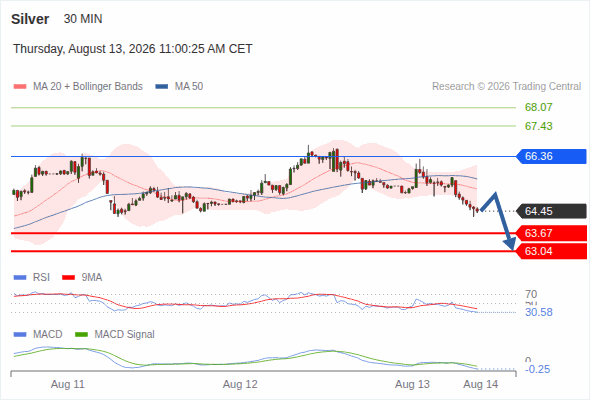Click the Aug 12 date axis label
590x400 pixels.
click(240, 384)
